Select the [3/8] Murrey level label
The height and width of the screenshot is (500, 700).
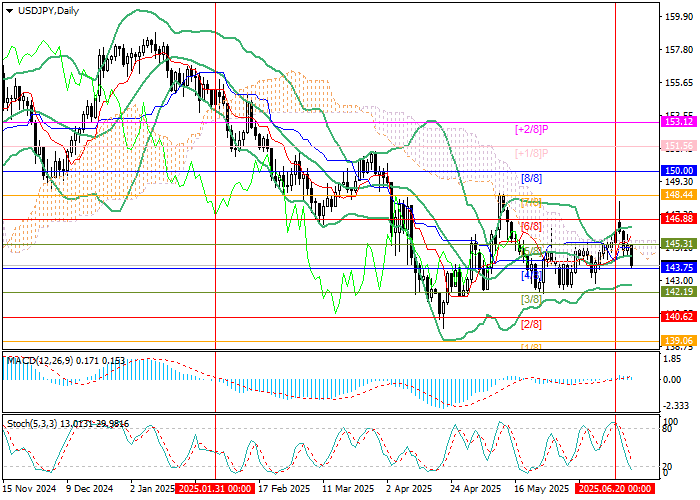[530, 299]
